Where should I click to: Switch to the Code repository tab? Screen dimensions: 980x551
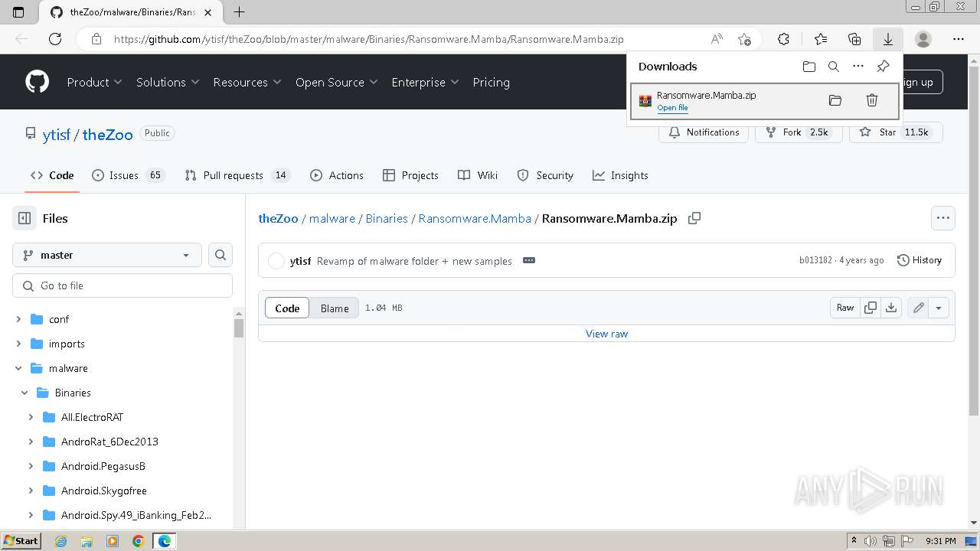coord(52,175)
